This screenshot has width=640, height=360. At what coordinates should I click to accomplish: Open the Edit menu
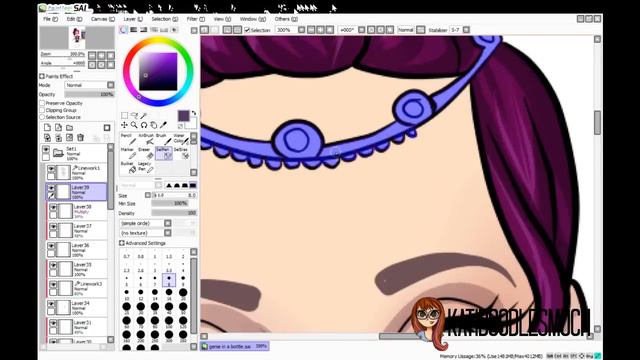pos(74,19)
